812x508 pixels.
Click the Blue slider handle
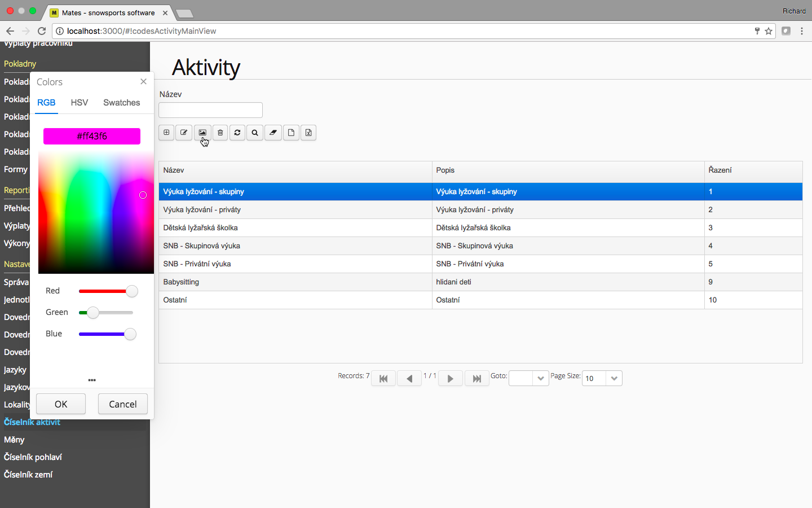tap(130, 334)
